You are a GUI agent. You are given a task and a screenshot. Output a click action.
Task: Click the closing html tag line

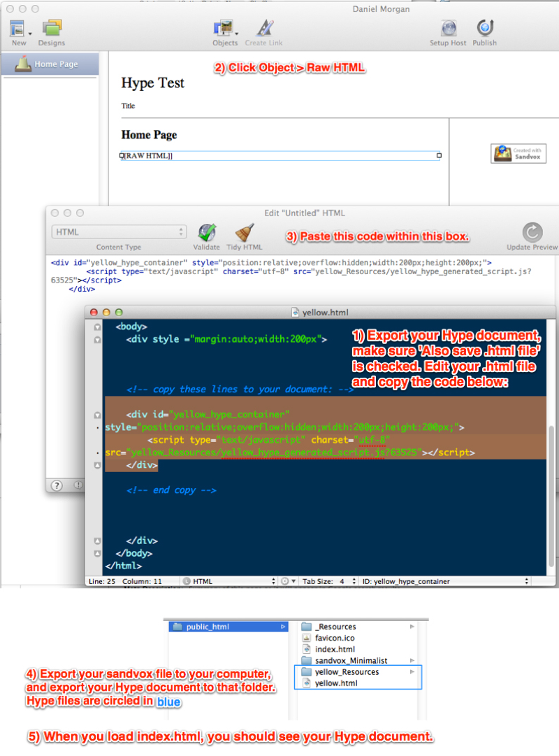pos(124,566)
